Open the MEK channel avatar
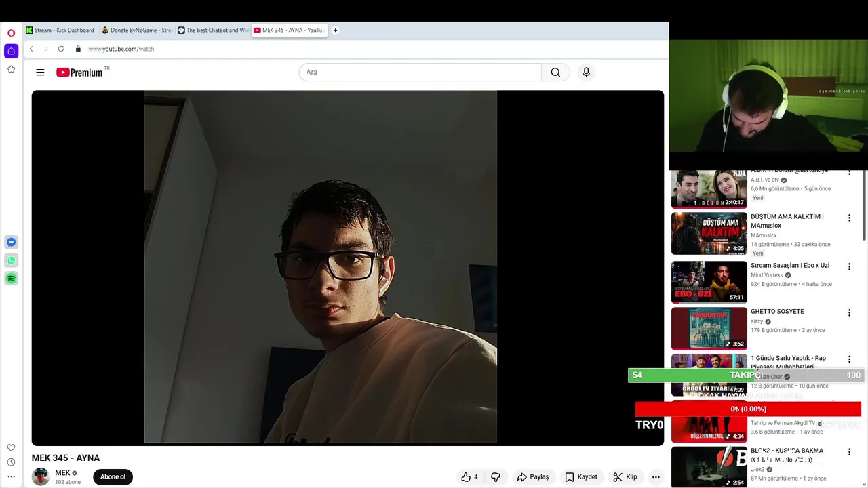Image resolution: width=868 pixels, height=488 pixels. [x=41, y=476]
